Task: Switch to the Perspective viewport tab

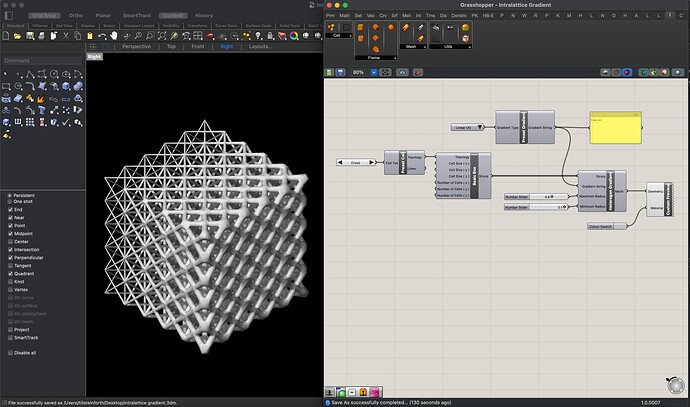Action: [136, 46]
